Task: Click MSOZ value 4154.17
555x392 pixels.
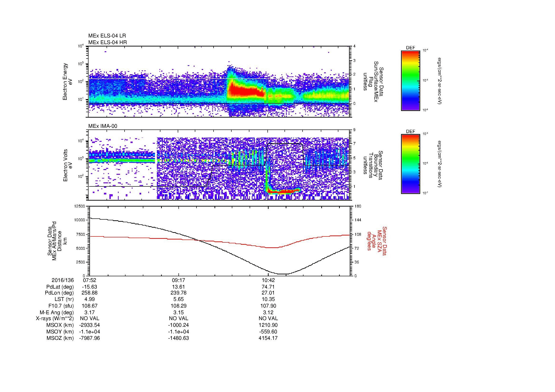Action: [268, 338]
